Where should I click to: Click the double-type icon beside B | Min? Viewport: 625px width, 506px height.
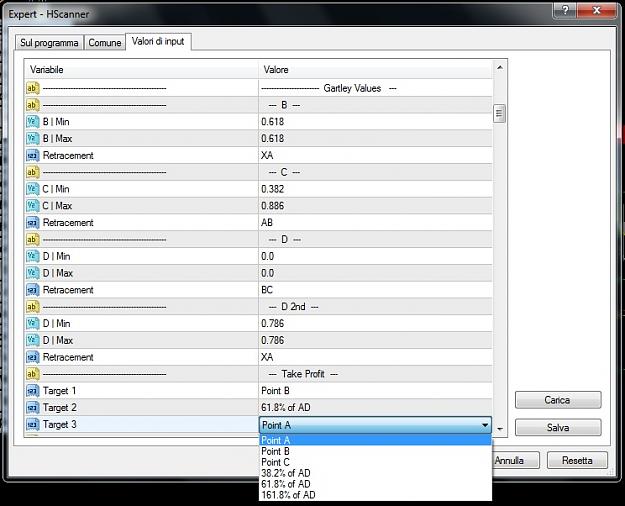click(33, 122)
